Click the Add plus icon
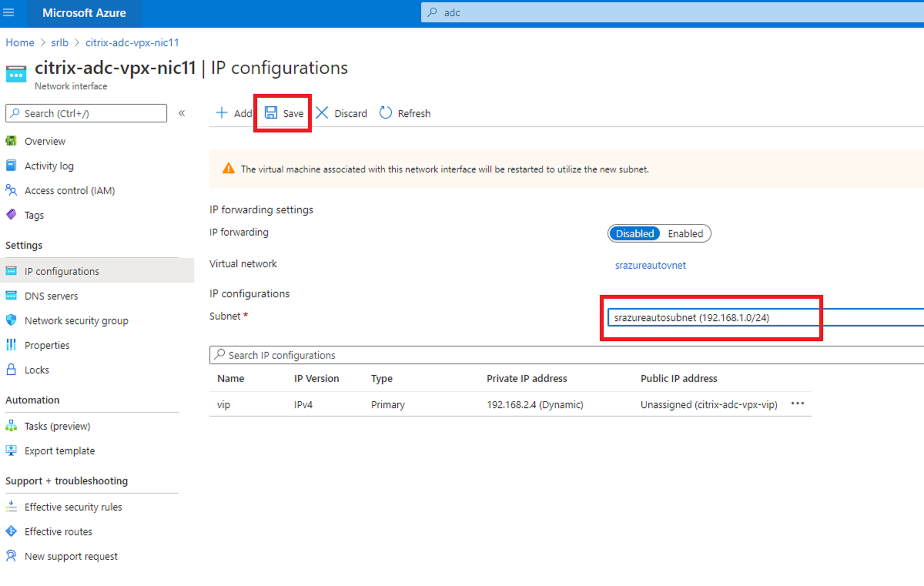Viewport: 924px width, 586px height. (221, 113)
